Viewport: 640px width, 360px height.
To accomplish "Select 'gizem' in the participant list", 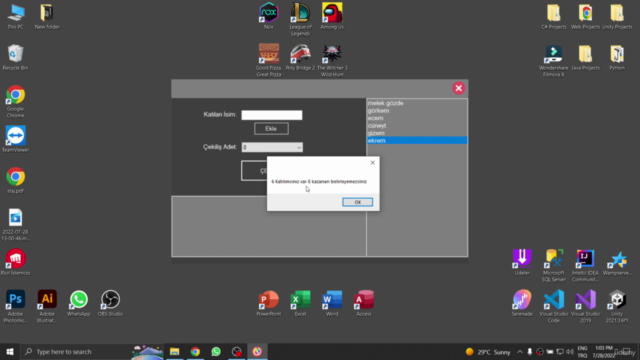I will [x=417, y=133].
